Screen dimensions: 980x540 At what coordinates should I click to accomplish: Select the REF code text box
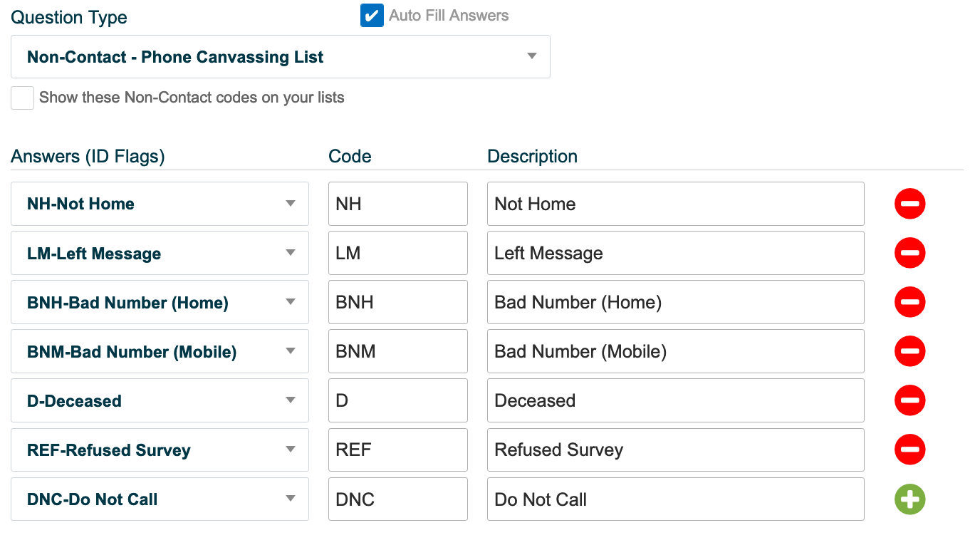click(398, 450)
